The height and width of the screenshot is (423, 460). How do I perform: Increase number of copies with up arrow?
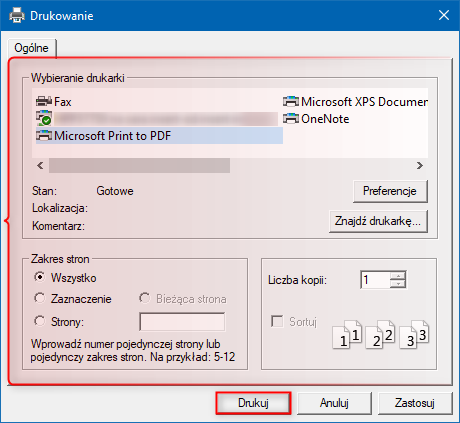[398, 276]
